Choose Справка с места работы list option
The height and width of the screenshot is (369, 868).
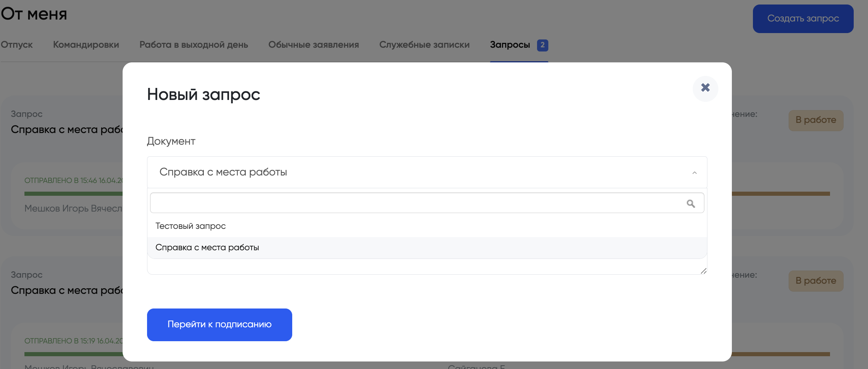207,248
